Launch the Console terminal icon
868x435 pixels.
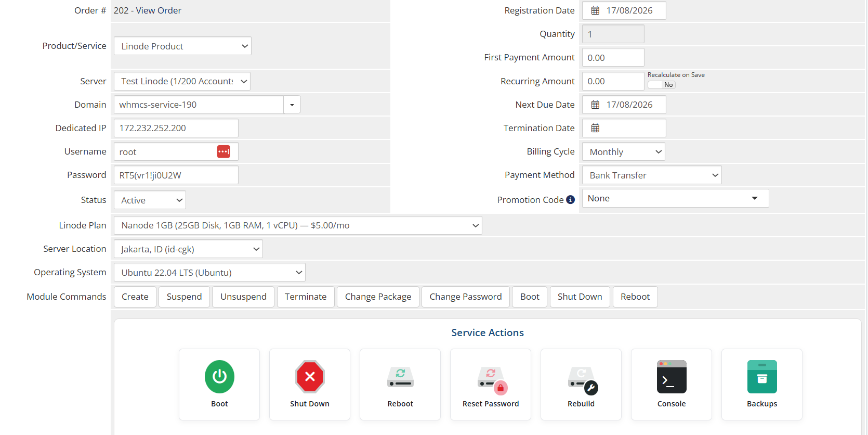(x=672, y=377)
